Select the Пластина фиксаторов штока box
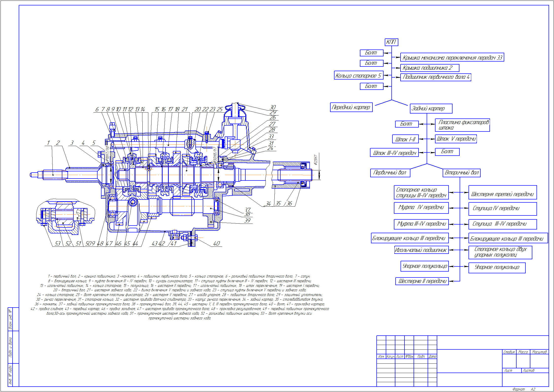The width and height of the screenshot is (554, 392). click(x=462, y=125)
